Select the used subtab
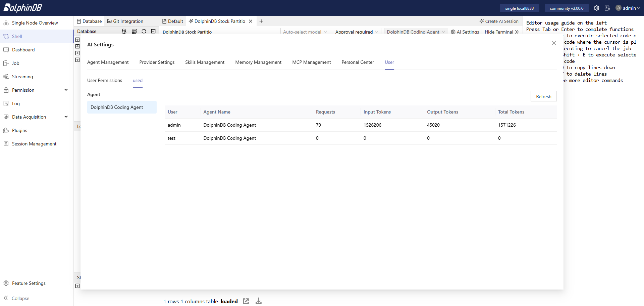This screenshot has width=644, height=306. coord(138,80)
